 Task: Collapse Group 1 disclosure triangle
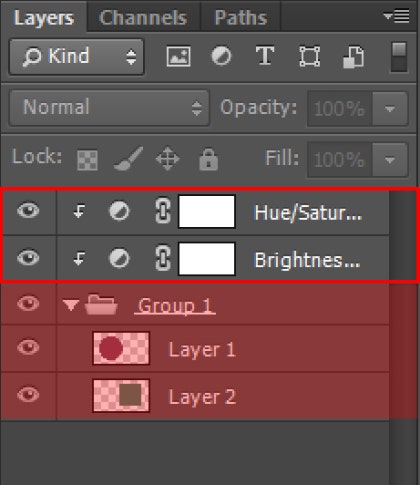click(71, 305)
